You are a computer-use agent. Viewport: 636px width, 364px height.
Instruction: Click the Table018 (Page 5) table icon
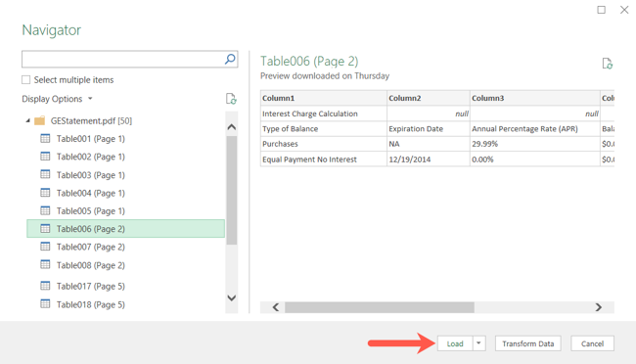[x=45, y=304]
